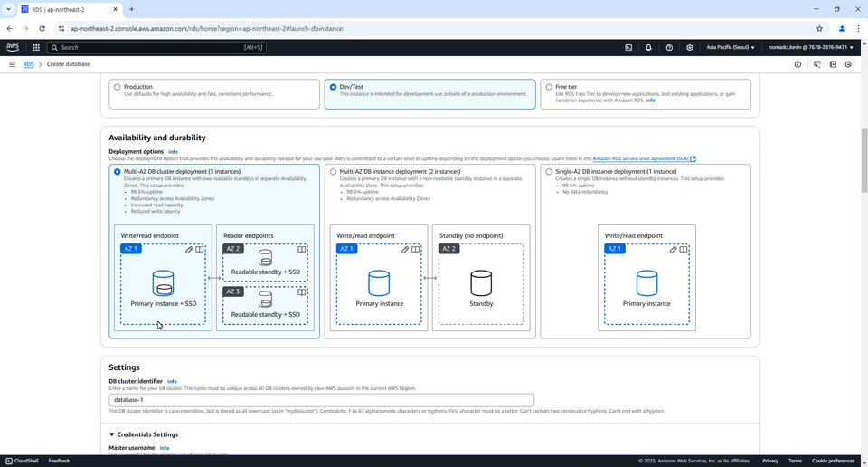
Task: Click the page vertical scrollbar thumb
Action: coord(864,161)
